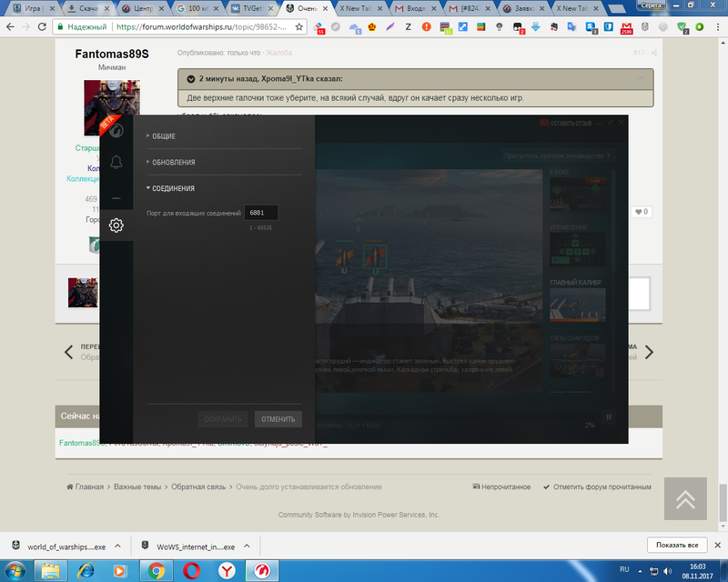This screenshot has height=582, width=728.
Task: Open the Windows Start menu
Action: [x=15, y=571]
